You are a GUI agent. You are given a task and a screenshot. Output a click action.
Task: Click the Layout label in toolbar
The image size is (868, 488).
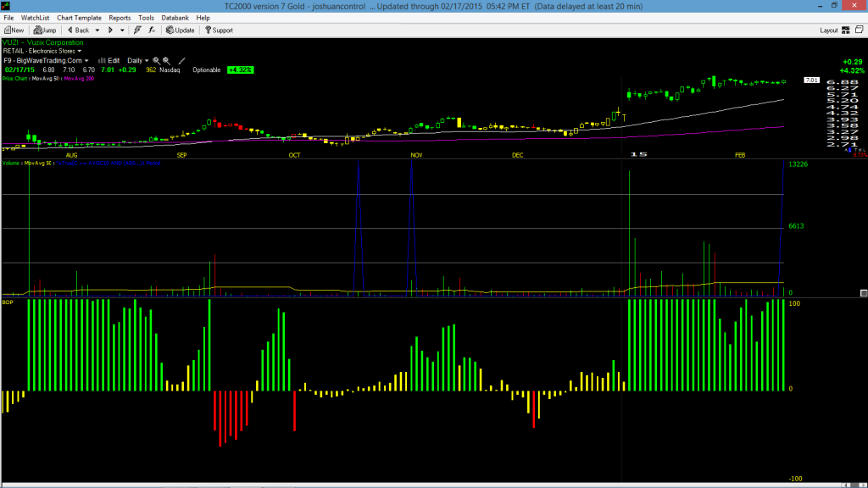tap(829, 30)
